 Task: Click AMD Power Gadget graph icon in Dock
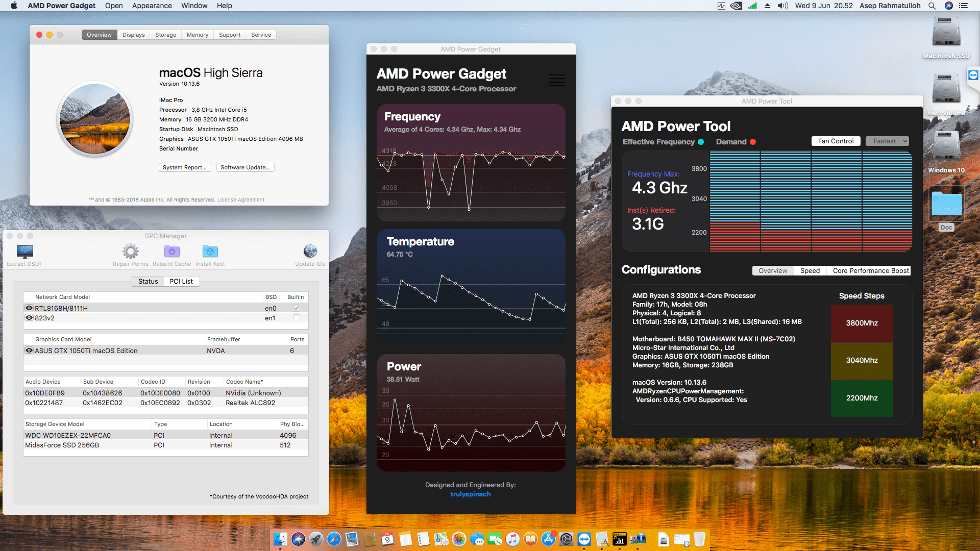[x=620, y=539]
